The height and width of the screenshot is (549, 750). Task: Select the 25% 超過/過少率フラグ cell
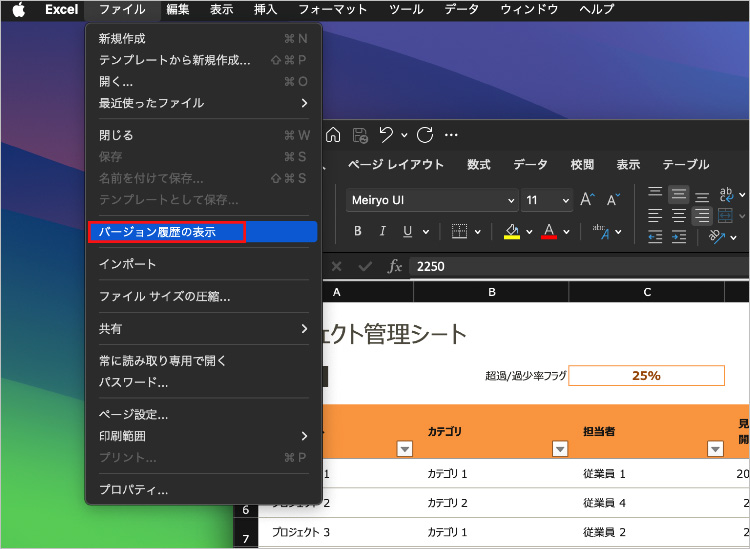[646, 375]
